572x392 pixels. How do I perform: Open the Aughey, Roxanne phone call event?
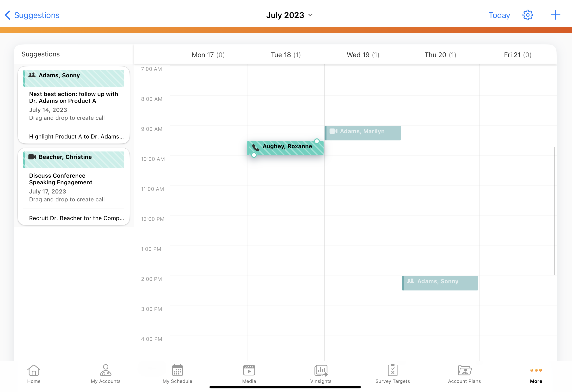click(x=285, y=148)
